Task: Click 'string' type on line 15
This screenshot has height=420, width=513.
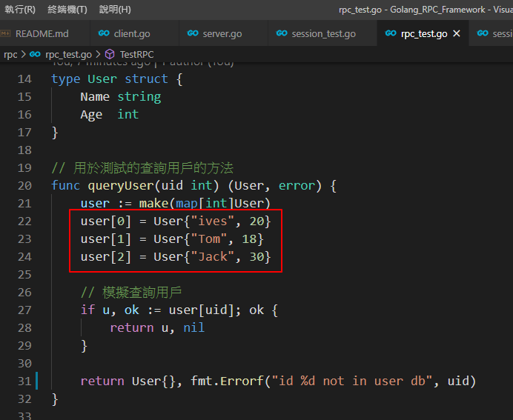Action: pos(139,97)
